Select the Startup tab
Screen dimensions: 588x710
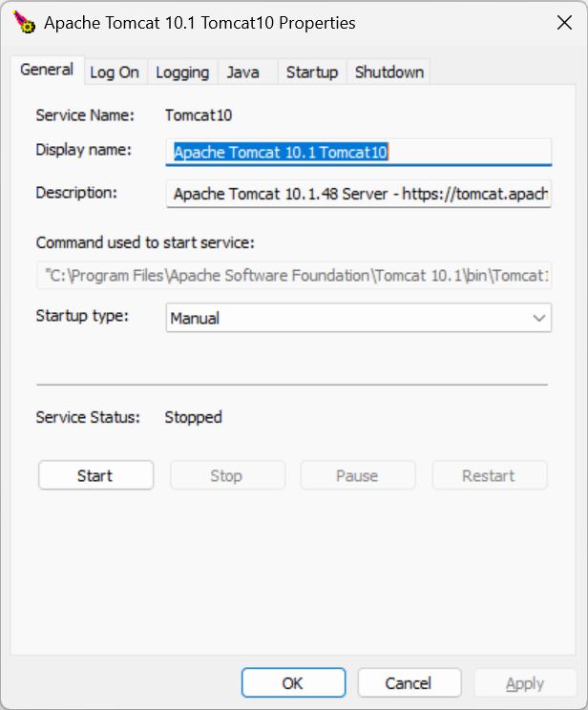coord(312,73)
